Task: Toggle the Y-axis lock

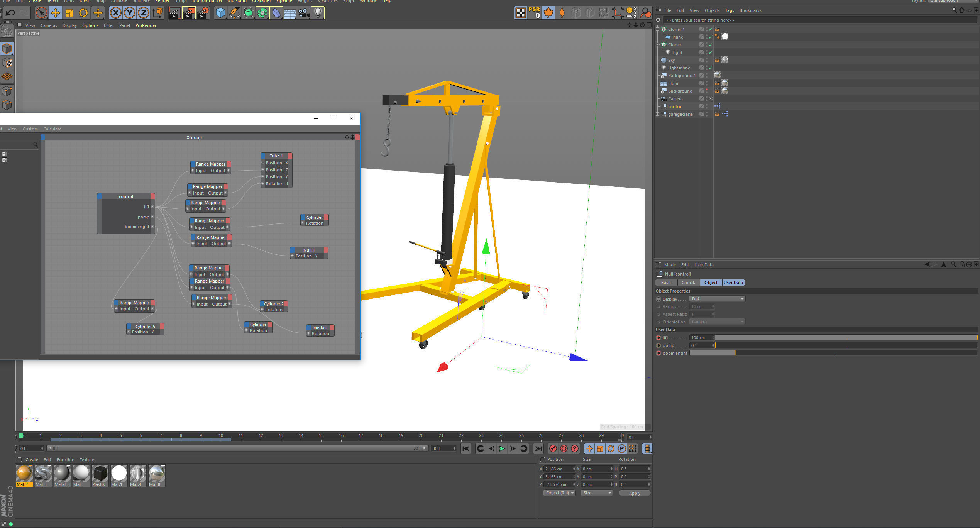Action: pyautogui.click(x=130, y=13)
